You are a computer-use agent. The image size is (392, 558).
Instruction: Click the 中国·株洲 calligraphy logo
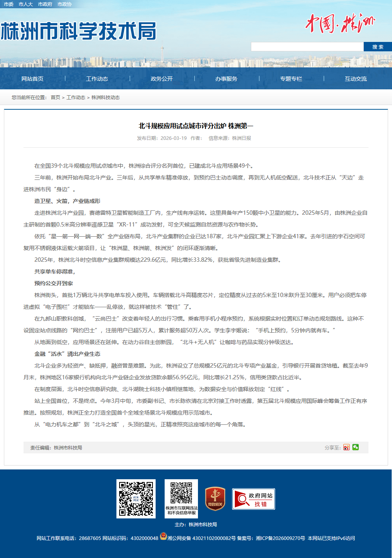340,24
